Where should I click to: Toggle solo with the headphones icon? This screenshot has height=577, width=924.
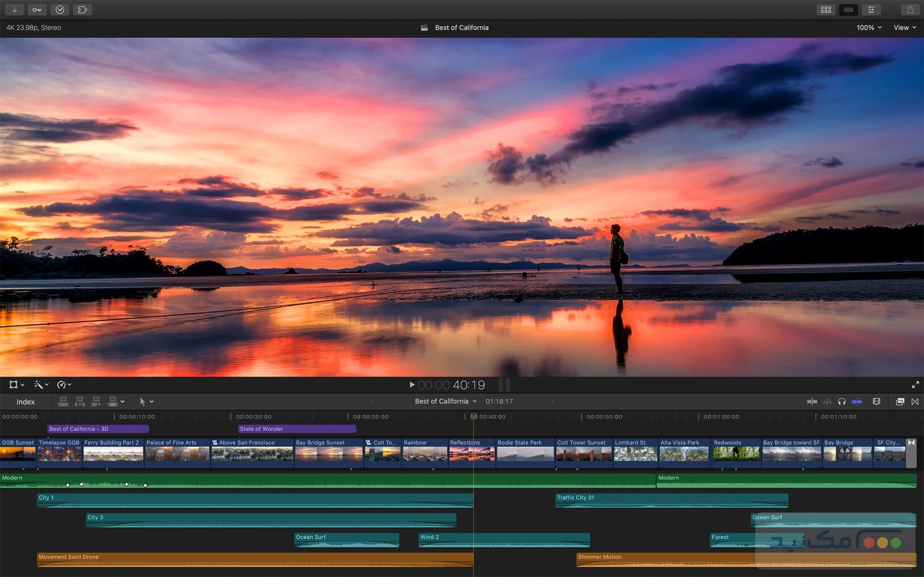click(842, 402)
